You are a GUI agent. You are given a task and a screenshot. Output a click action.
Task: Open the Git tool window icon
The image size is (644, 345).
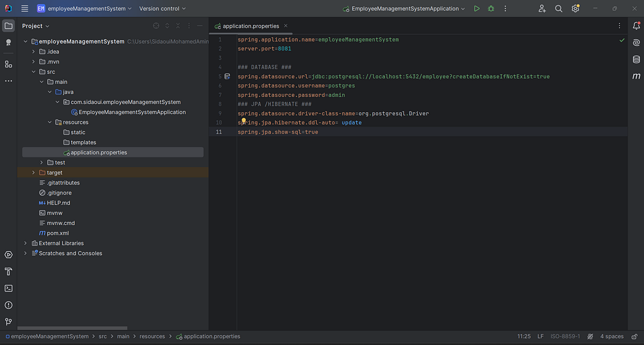click(x=8, y=322)
